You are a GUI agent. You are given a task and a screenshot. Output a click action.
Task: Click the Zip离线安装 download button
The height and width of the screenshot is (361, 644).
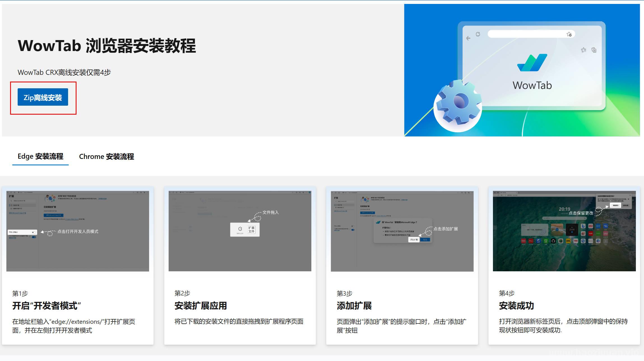43,97
